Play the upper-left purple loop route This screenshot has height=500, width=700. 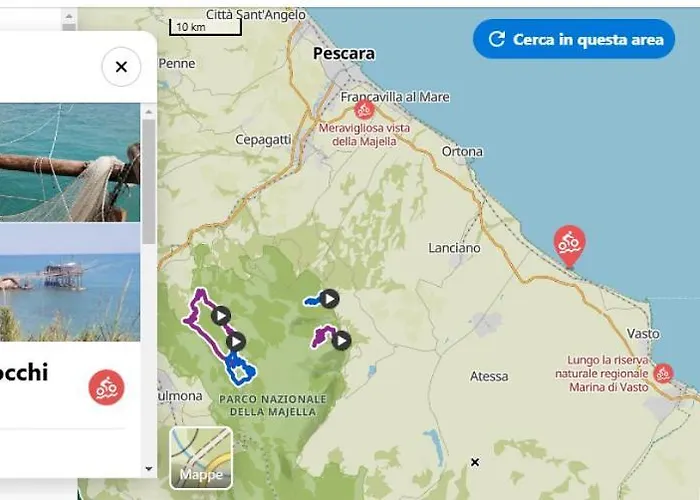tap(221, 316)
